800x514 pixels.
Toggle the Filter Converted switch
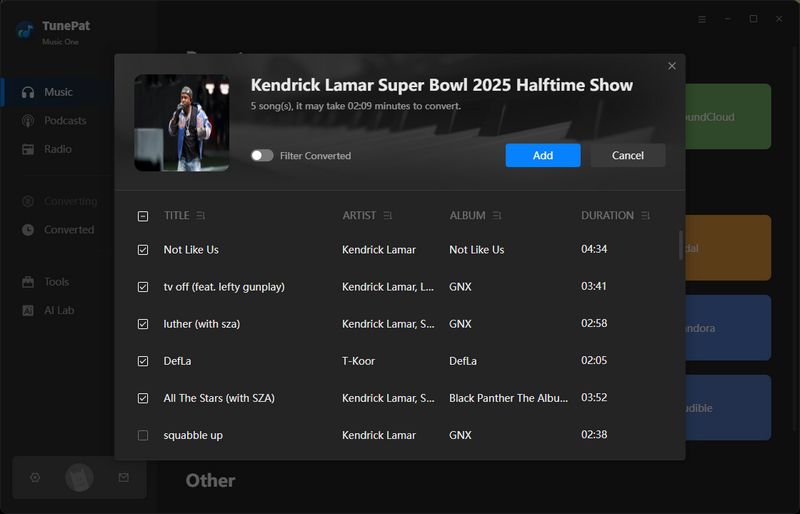262,156
